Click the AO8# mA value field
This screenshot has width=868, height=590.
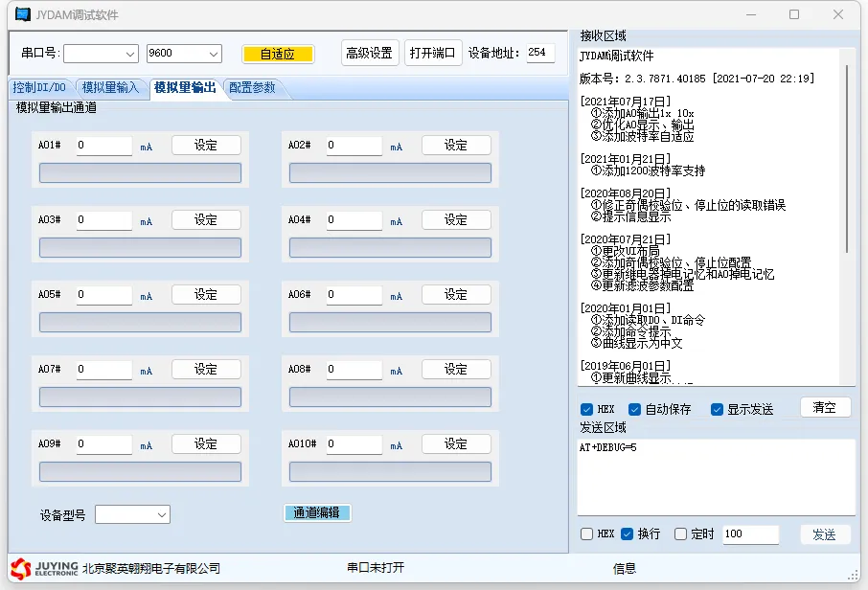coord(354,370)
